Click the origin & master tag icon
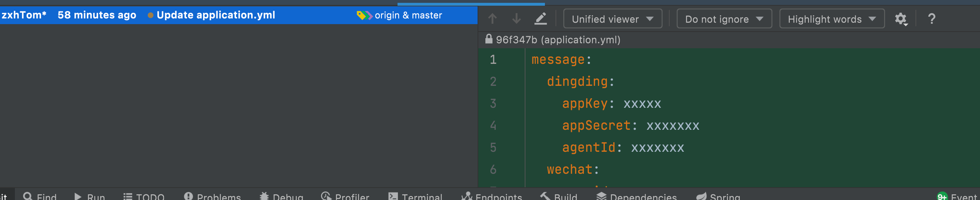Image resolution: width=980 pixels, height=200 pixels. click(365, 15)
